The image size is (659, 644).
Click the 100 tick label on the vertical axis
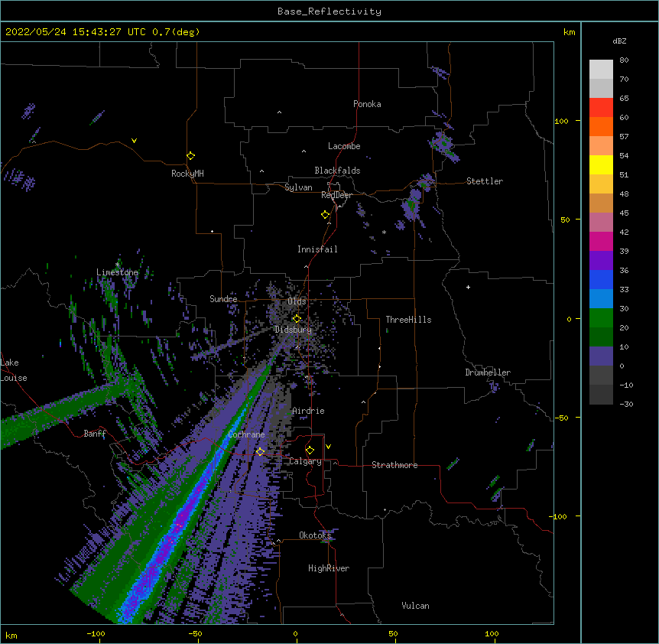tap(561, 122)
